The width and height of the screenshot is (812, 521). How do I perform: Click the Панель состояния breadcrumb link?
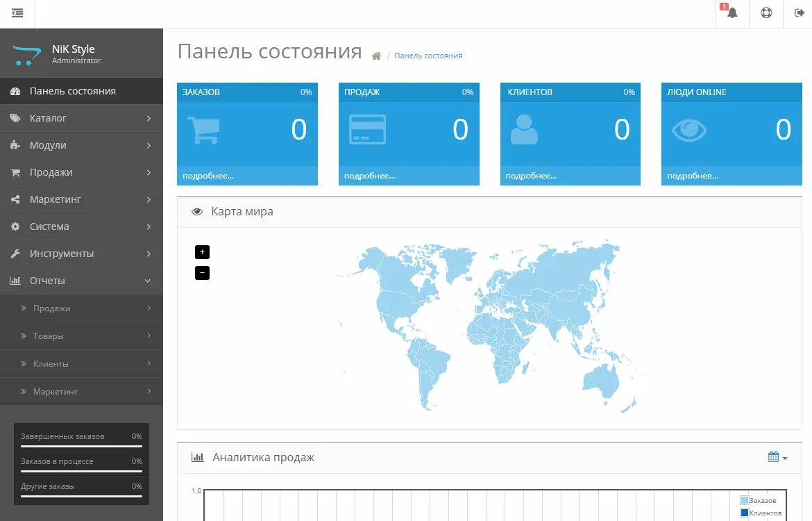pos(428,56)
